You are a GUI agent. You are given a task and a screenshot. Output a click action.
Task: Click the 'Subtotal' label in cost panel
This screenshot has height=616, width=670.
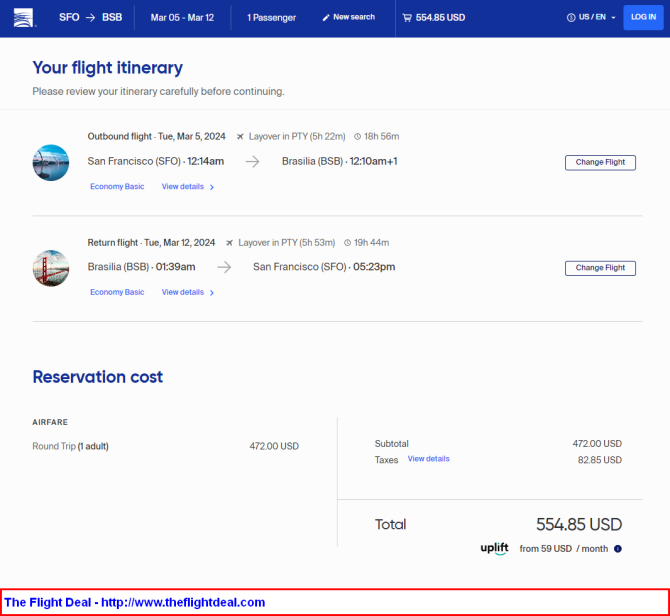(391, 444)
